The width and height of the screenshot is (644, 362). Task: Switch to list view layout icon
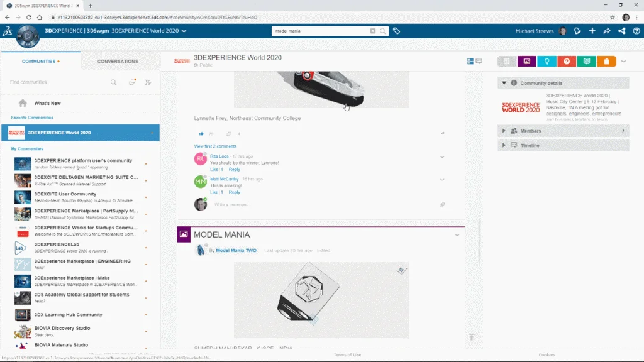coord(470,61)
